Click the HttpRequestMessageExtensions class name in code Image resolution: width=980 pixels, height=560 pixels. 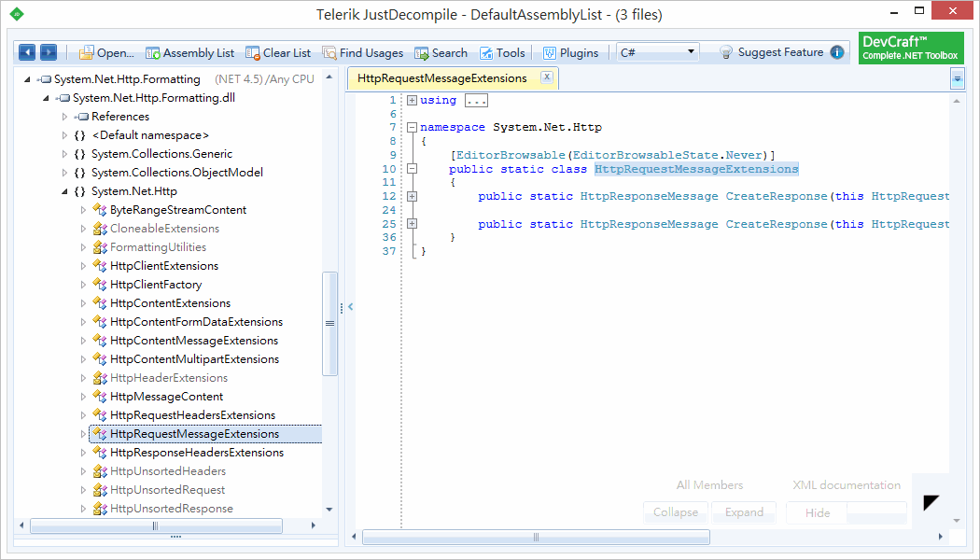tap(696, 169)
